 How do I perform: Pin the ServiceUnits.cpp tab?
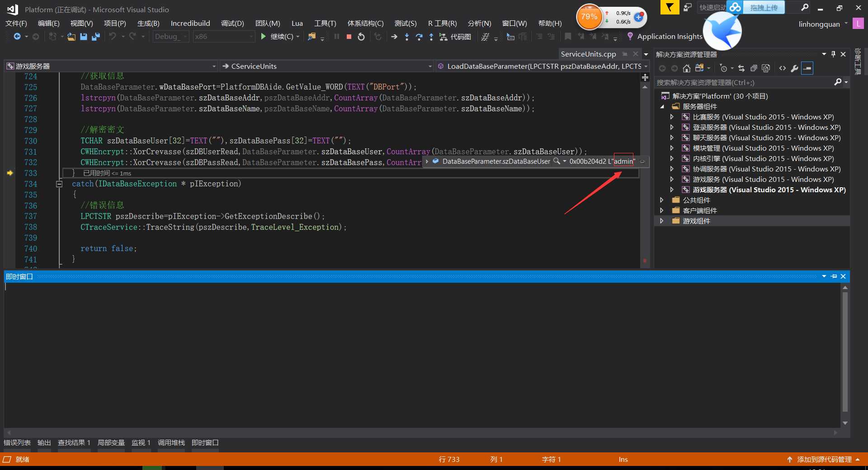(625, 54)
